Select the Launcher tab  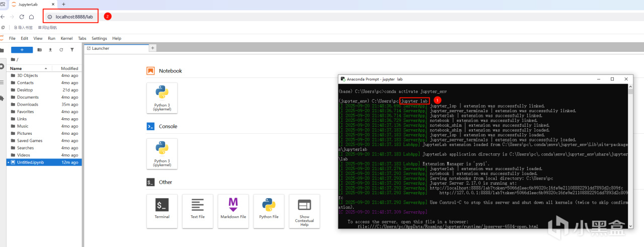116,48
